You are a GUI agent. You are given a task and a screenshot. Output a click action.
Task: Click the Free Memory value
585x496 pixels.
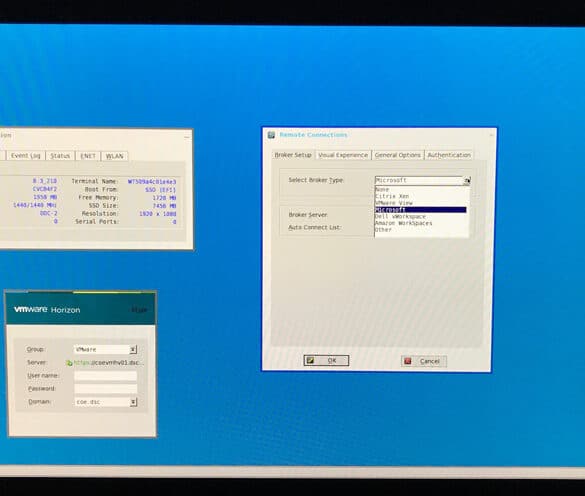pos(164,198)
